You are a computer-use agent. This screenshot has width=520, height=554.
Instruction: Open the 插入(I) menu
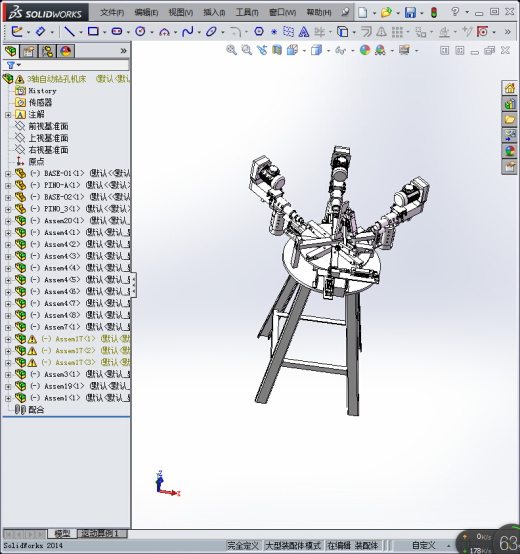(214, 13)
